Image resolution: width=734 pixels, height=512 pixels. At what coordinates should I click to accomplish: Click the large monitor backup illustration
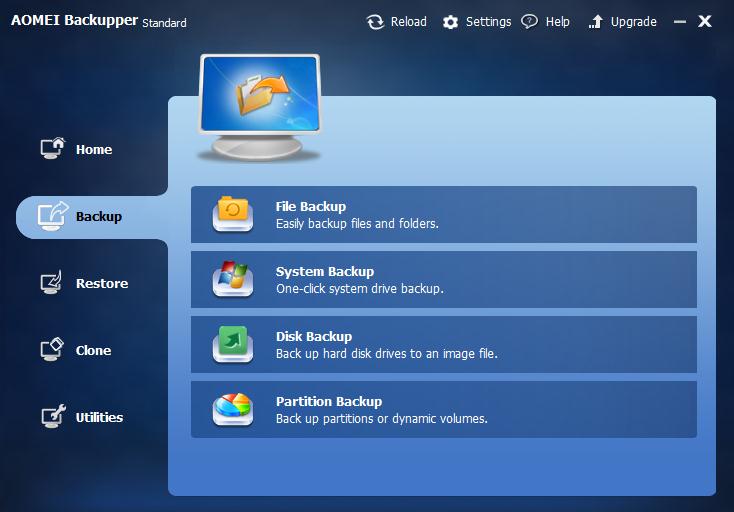[x=260, y=108]
